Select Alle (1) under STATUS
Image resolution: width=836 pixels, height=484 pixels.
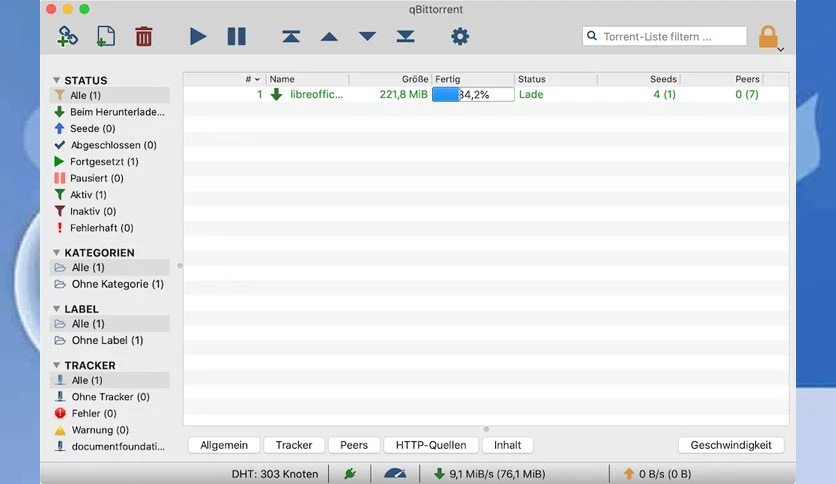coord(109,95)
